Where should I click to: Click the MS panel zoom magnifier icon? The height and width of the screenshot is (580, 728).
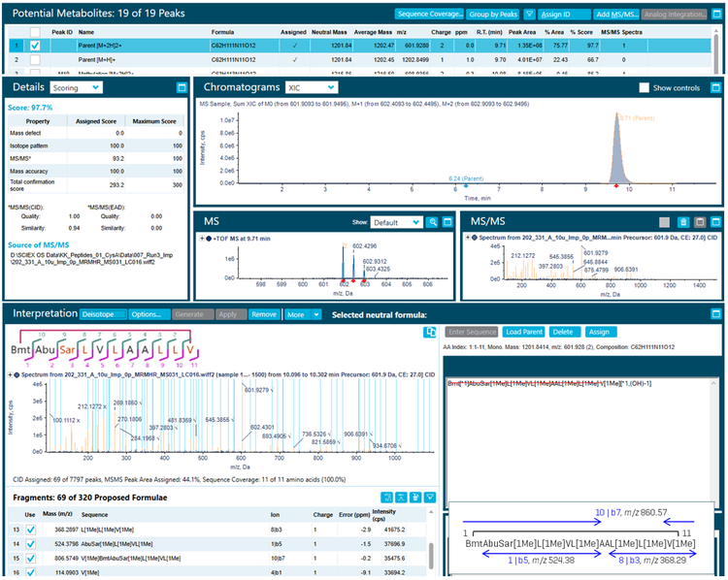point(433,222)
